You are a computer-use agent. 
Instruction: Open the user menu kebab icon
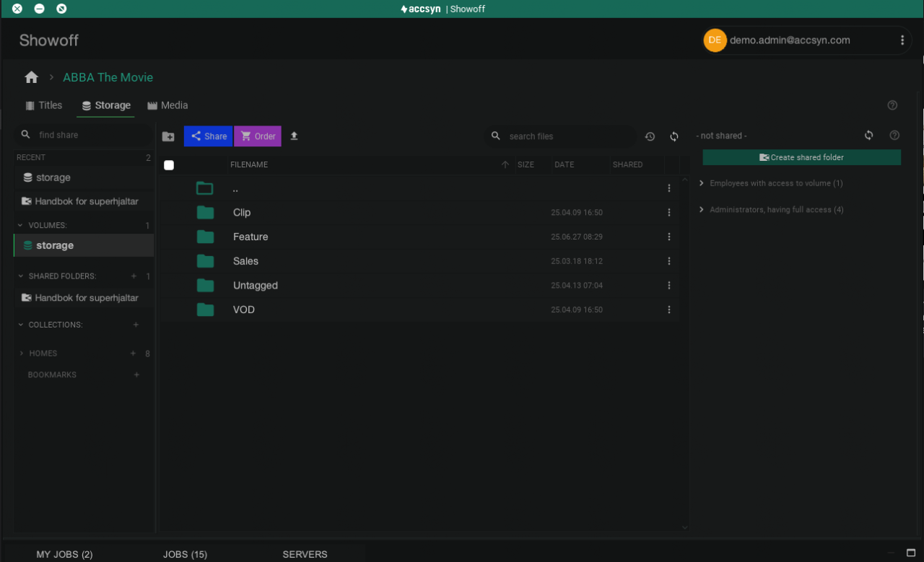pyautogui.click(x=902, y=40)
